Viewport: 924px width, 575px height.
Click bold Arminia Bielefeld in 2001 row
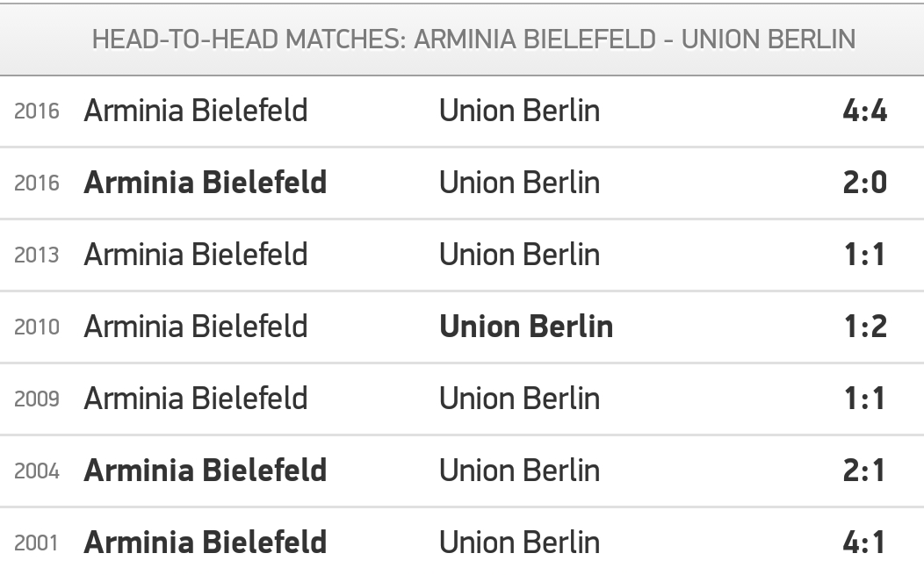pyautogui.click(x=205, y=542)
